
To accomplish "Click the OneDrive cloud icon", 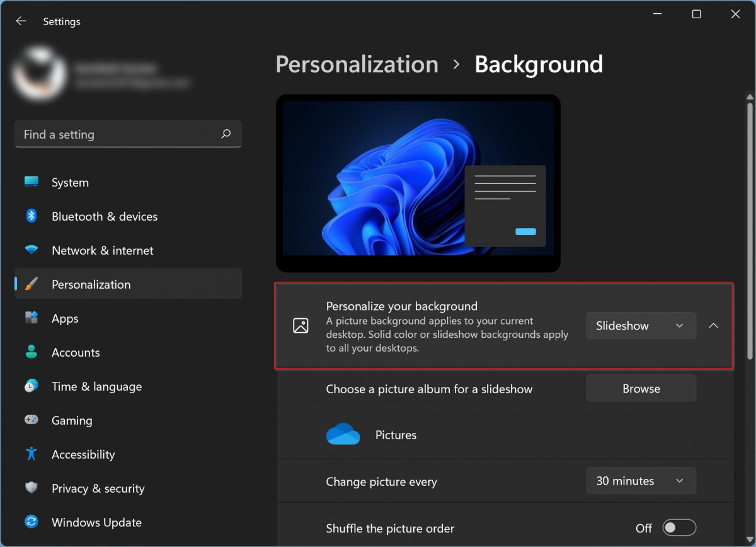I will [343, 434].
